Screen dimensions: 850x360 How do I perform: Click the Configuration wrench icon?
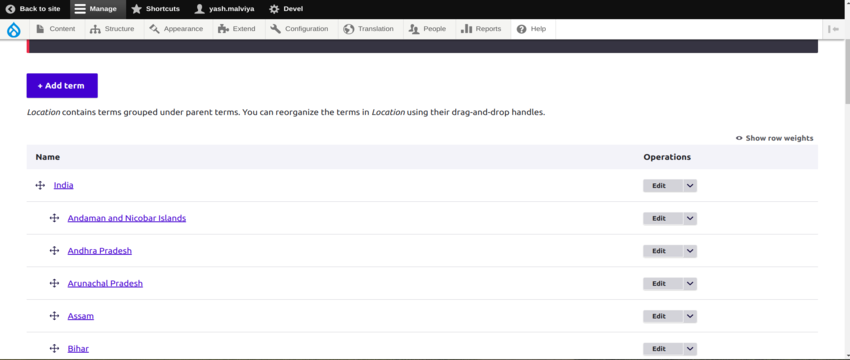276,29
